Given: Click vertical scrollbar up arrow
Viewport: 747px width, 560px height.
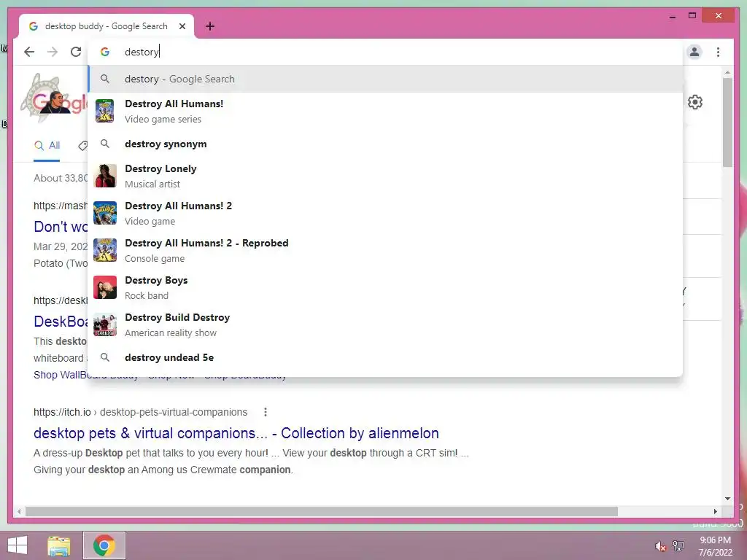Looking at the screenshot, I should click(727, 72).
